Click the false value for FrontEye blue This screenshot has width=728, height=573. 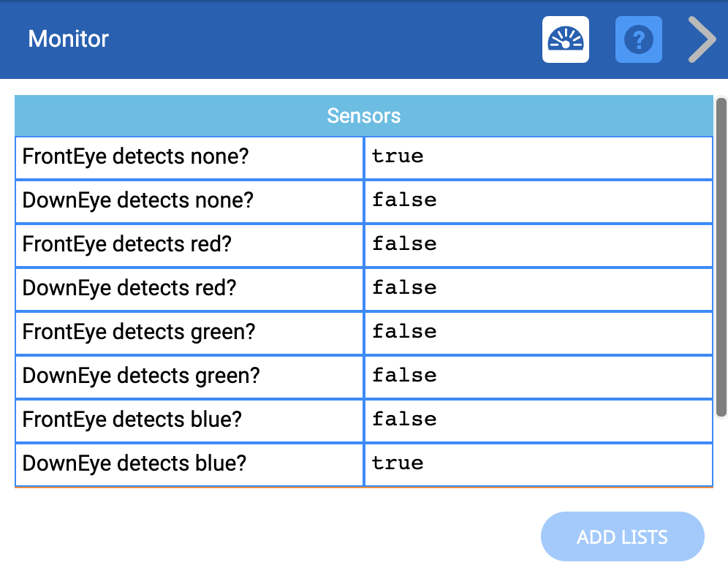click(404, 420)
